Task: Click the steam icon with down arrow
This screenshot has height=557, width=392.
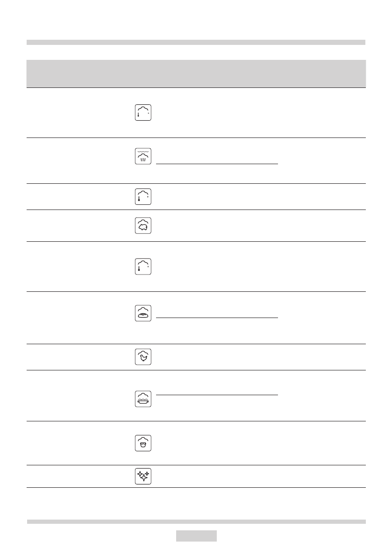Action: point(143,113)
